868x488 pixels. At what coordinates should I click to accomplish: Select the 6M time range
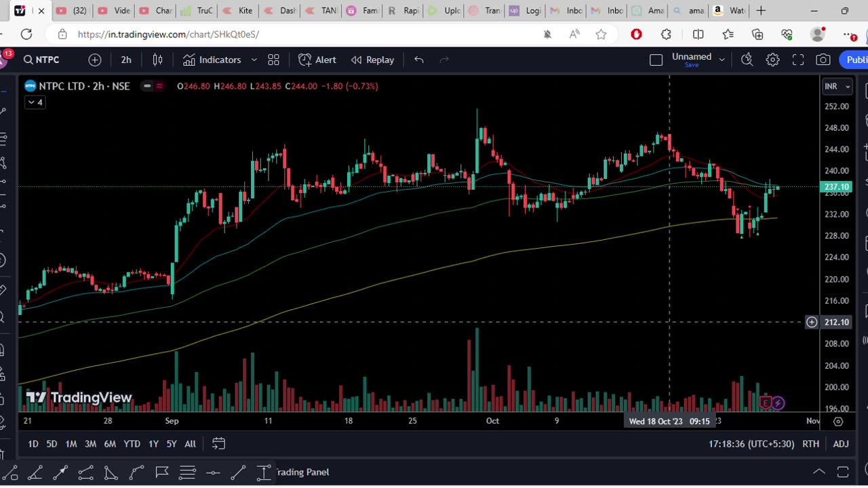coord(110,444)
